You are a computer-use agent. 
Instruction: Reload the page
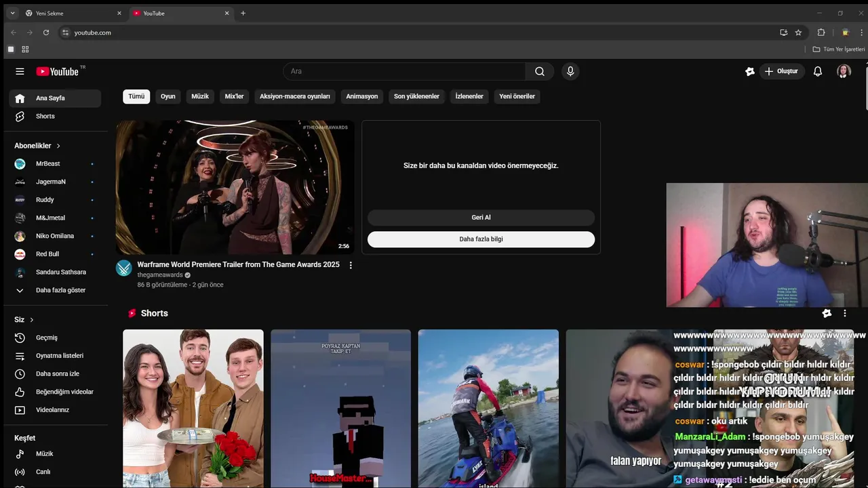click(x=45, y=33)
